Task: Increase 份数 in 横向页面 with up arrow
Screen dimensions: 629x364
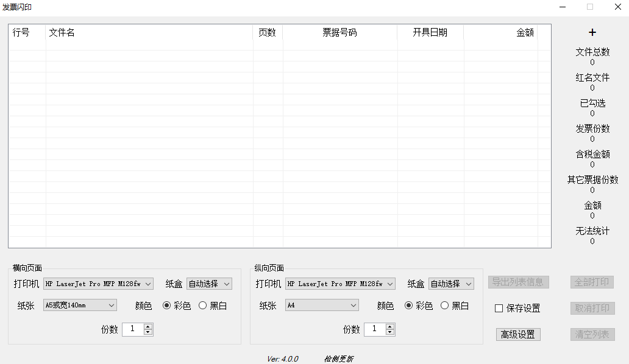Action: pyautogui.click(x=148, y=326)
